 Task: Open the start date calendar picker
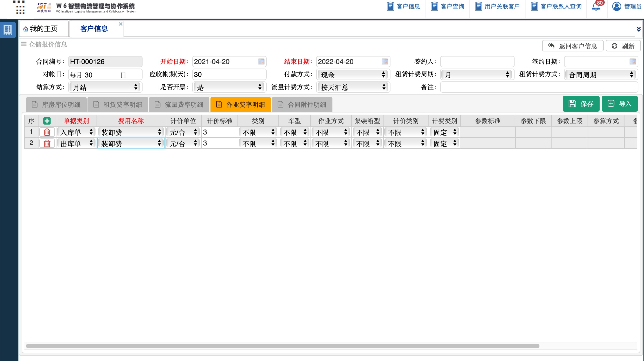(261, 62)
